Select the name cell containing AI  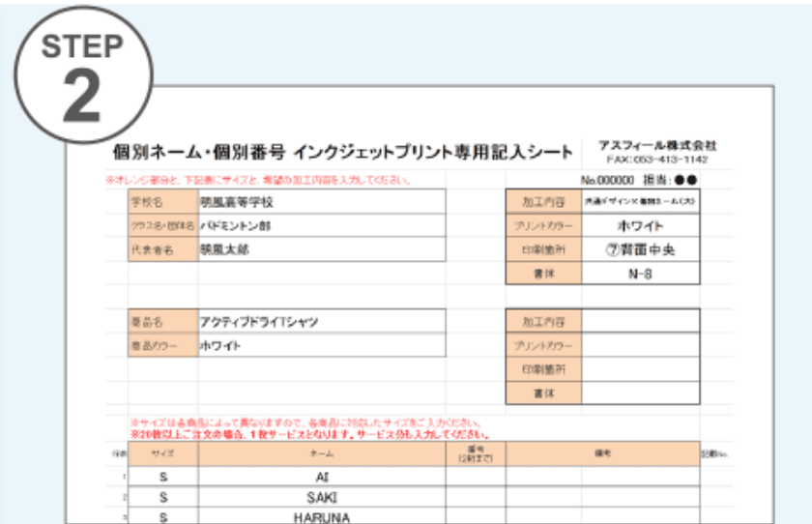tap(322, 476)
